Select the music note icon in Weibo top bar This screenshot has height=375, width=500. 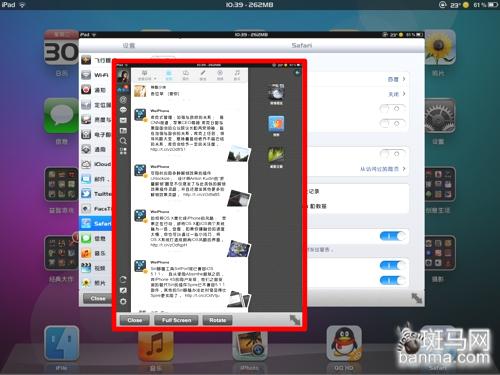point(237,75)
